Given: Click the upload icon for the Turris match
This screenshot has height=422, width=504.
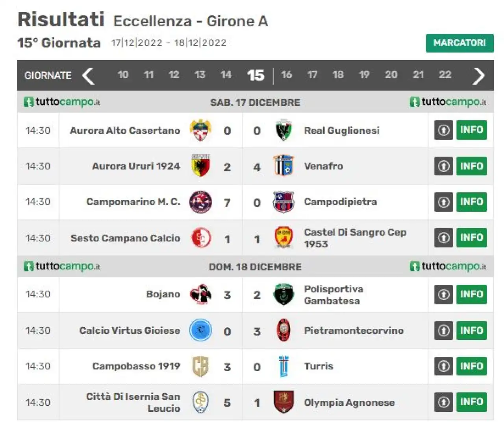Looking at the screenshot, I should (x=444, y=366).
